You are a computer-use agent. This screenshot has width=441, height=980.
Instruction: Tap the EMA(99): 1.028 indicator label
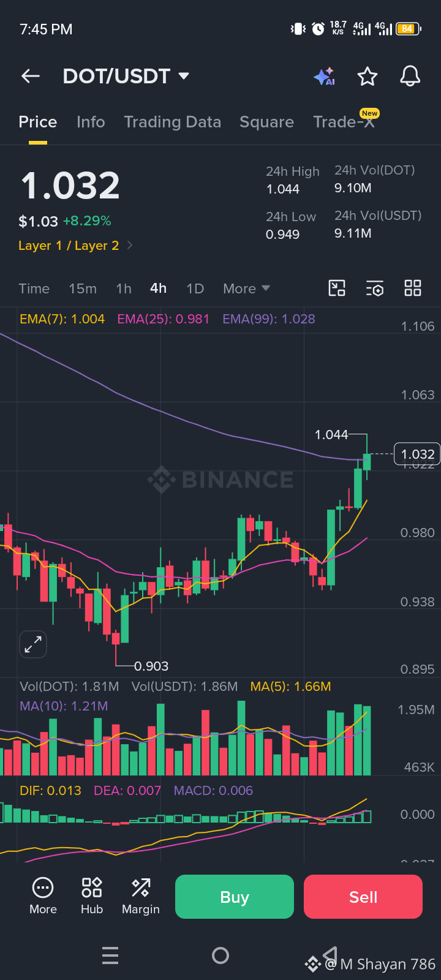pyautogui.click(x=269, y=319)
